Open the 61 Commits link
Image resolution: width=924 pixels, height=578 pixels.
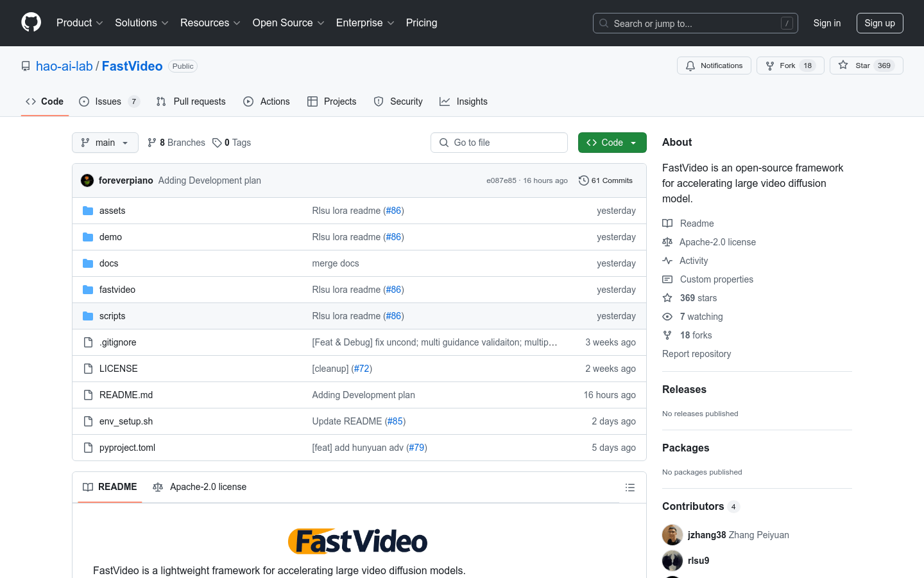[606, 180]
